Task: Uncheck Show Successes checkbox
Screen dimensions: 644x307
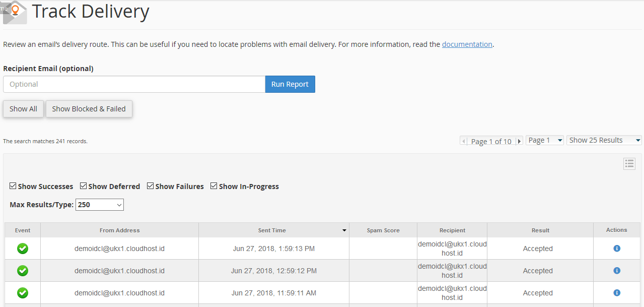Action: click(x=13, y=186)
